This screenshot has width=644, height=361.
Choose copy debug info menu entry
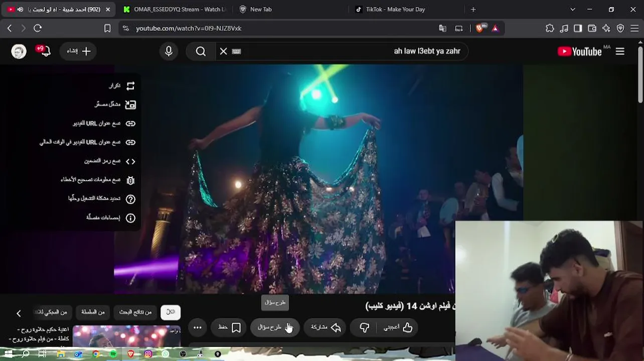click(98, 180)
